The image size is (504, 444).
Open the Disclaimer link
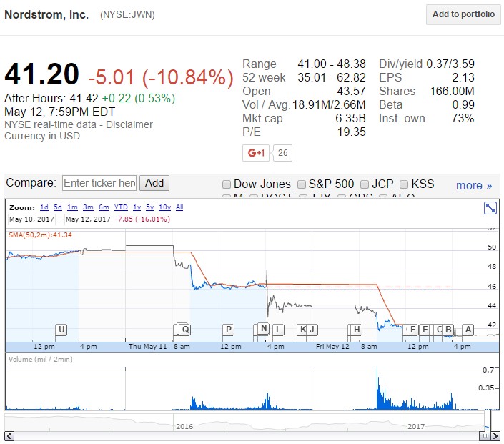(x=129, y=124)
